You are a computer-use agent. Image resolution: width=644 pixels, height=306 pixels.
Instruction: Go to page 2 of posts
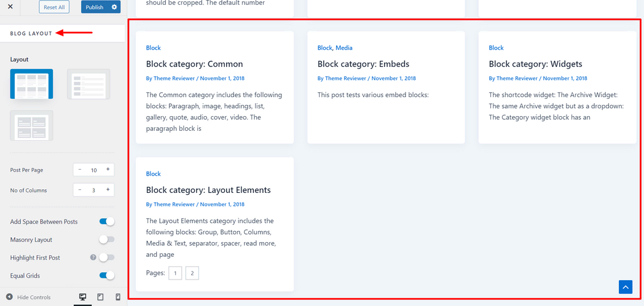click(192, 273)
